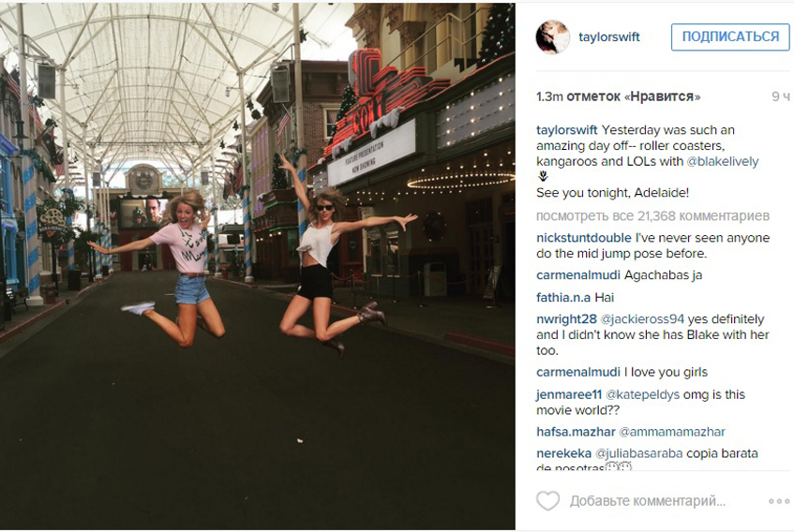Open nwright28 commenter profile
794x532 pixels.
pos(566,319)
